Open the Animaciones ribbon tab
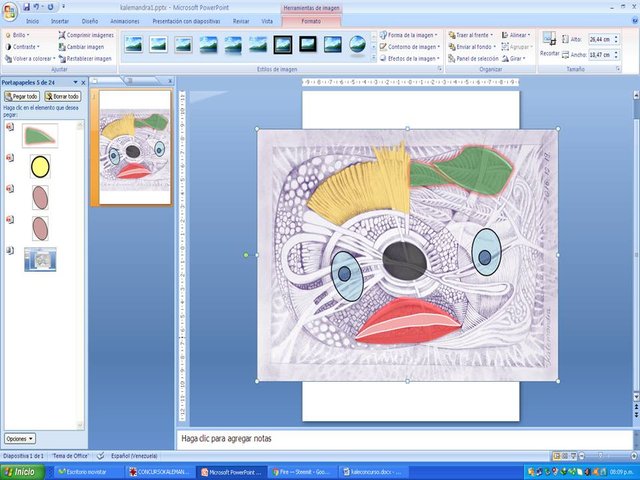Image resolution: width=640 pixels, height=480 pixels. tap(125, 21)
